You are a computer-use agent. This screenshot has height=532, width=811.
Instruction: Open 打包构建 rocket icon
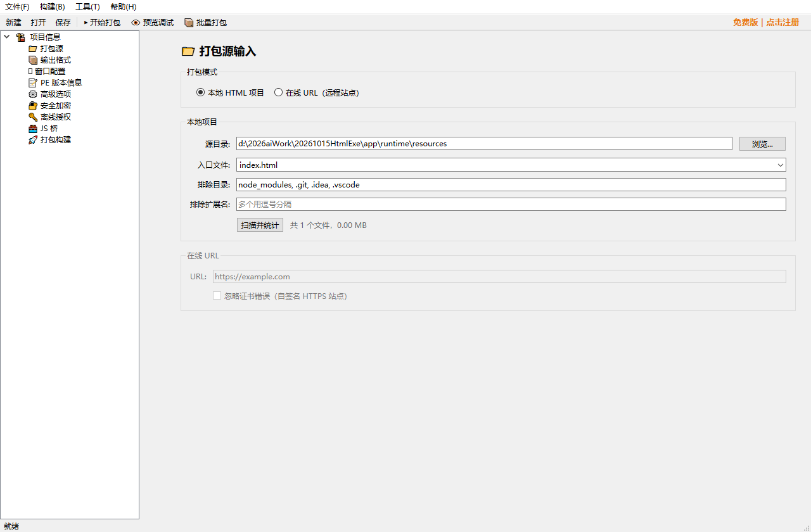pos(33,140)
